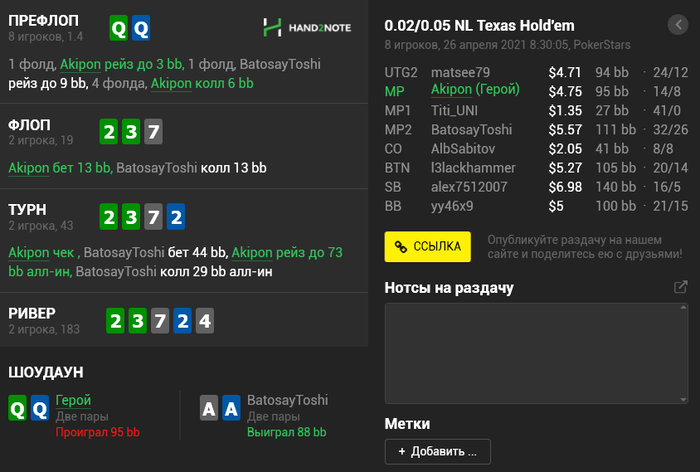This screenshot has height=472, width=700.
Task: Click the ФЛОП section heading
Action: [x=29, y=125]
